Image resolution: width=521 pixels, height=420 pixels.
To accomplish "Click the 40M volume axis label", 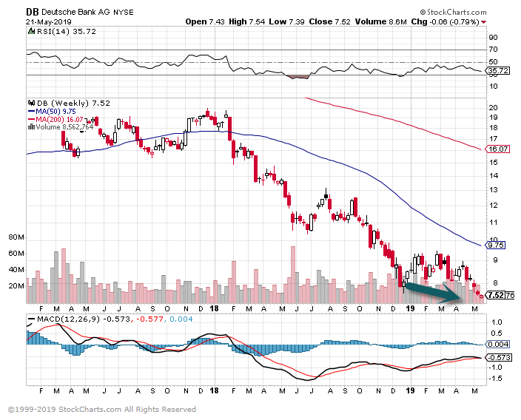I will click(x=16, y=270).
